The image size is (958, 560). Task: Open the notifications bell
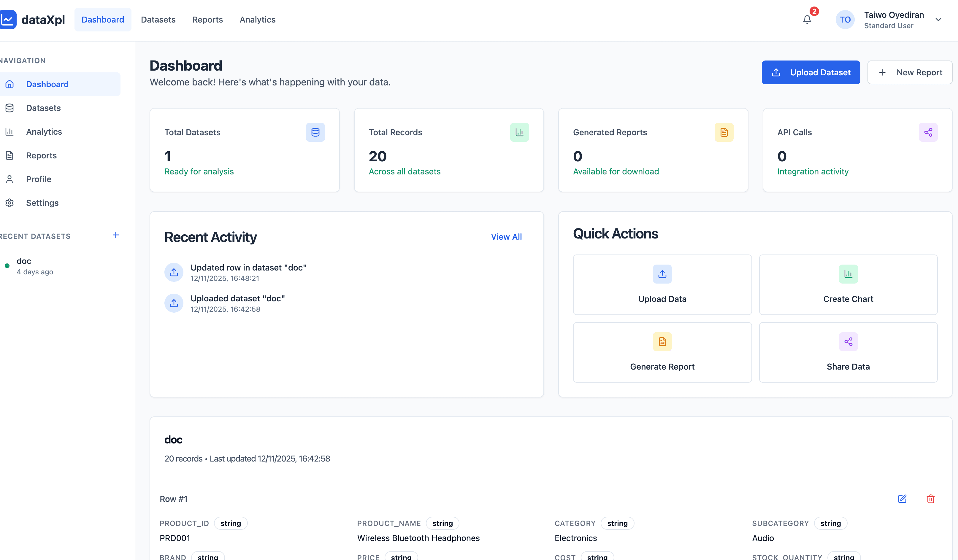807,19
